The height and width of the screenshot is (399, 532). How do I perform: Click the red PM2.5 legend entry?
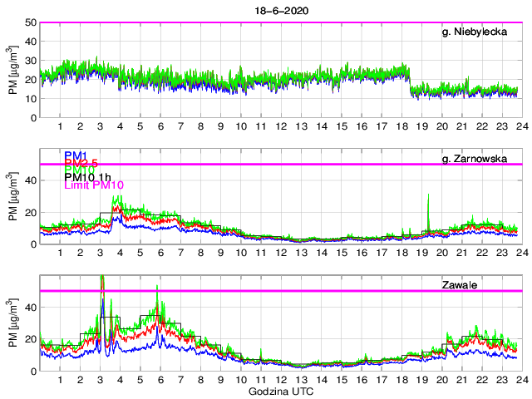pyautogui.click(x=80, y=165)
